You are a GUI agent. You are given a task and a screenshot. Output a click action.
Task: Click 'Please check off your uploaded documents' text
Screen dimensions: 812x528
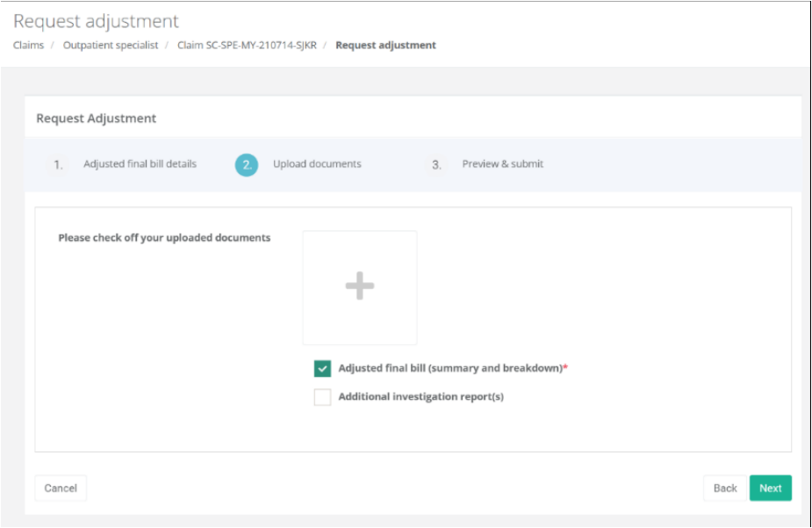click(x=164, y=238)
